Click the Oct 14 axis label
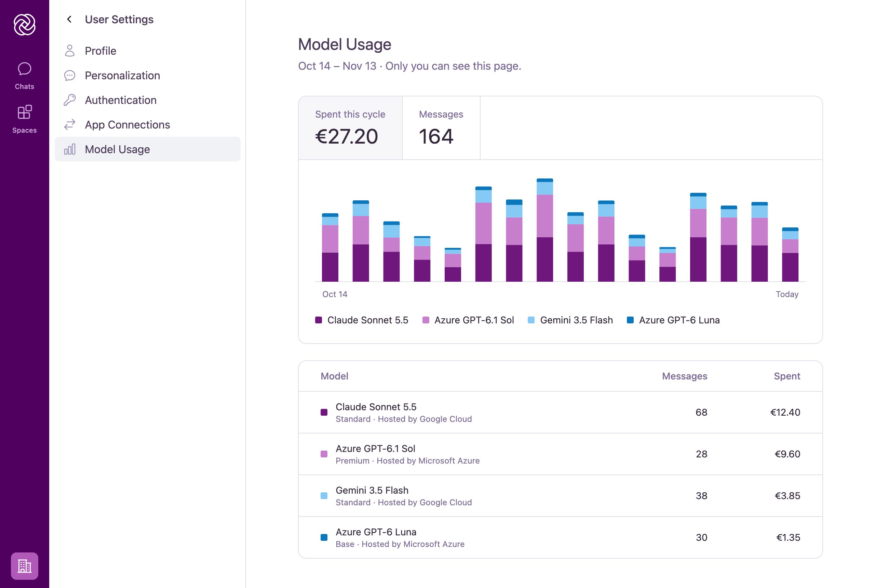Image resolution: width=875 pixels, height=588 pixels. [x=335, y=294]
